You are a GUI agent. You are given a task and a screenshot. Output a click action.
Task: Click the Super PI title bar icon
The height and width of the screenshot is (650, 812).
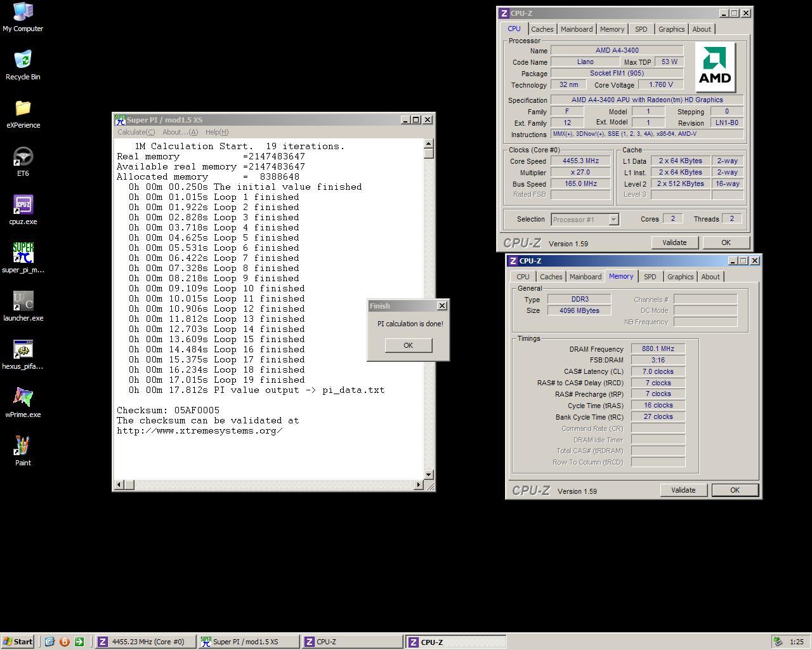point(120,120)
